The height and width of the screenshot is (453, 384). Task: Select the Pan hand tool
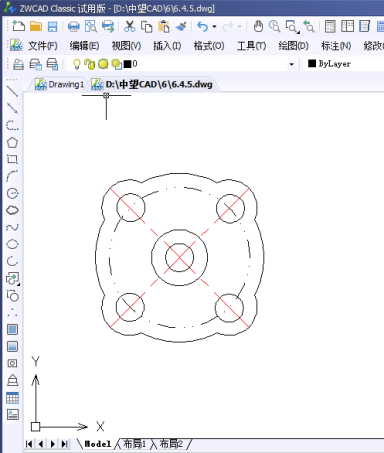[x=258, y=26]
